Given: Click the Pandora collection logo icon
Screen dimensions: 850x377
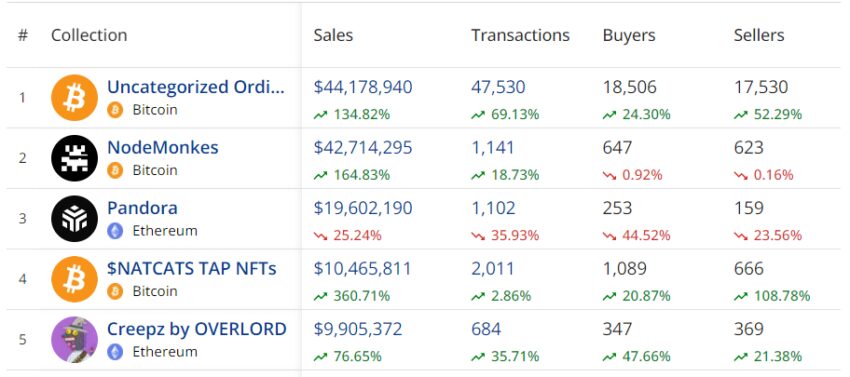Looking at the screenshot, I should (74, 219).
